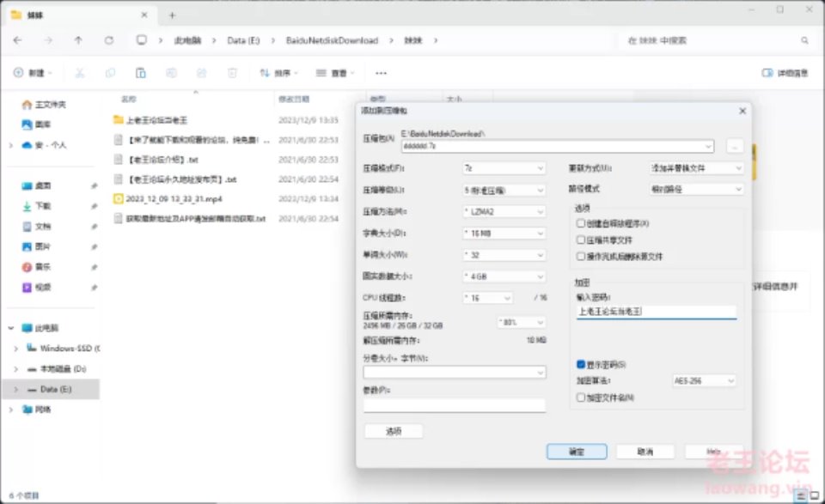825x504 pixels.
Task: Click the Delete icon in Explorer toolbar
Action: (234, 72)
